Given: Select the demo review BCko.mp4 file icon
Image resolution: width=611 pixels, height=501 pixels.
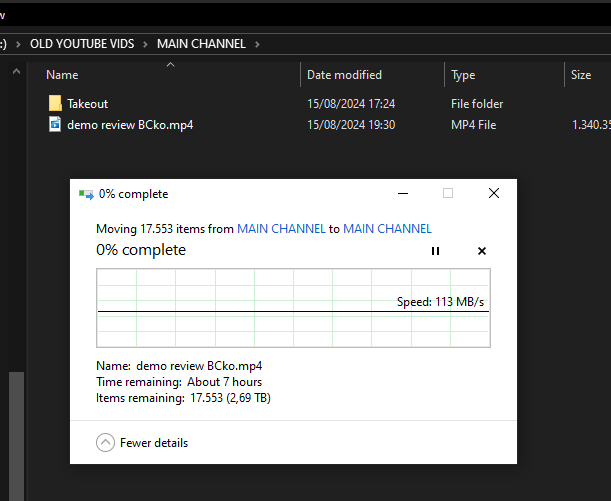Looking at the screenshot, I should [x=55, y=125].
